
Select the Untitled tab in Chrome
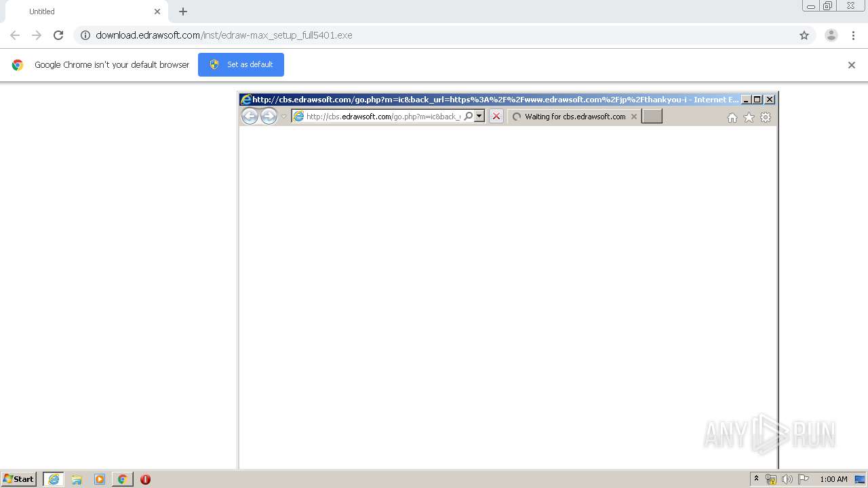86,12
